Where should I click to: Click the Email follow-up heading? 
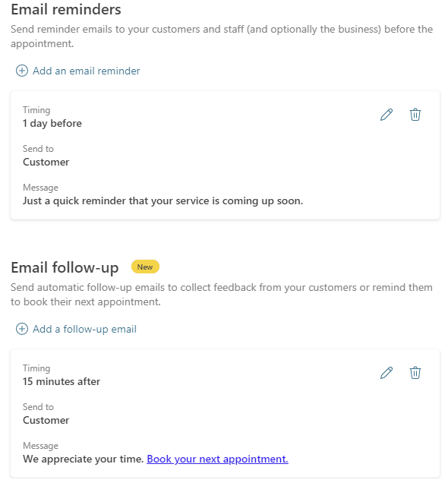65,267
